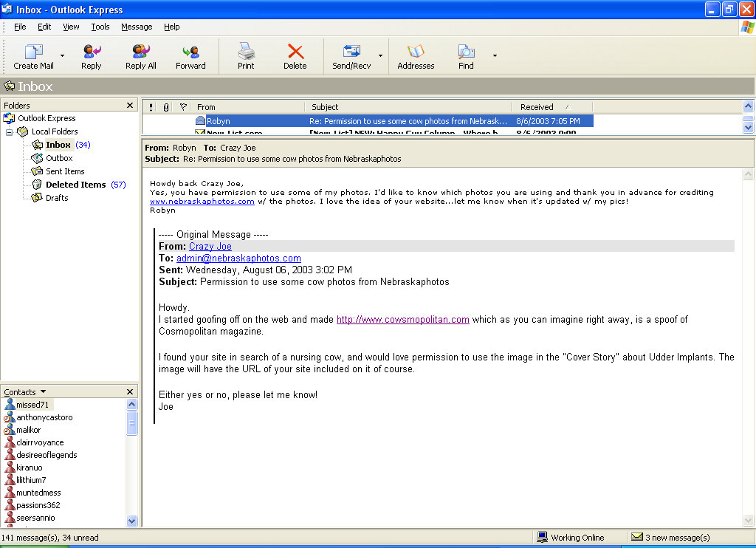This screenshot has width=756, height=548.
Task: Collapse the Local Folders tree node
Action: point(10,131)
